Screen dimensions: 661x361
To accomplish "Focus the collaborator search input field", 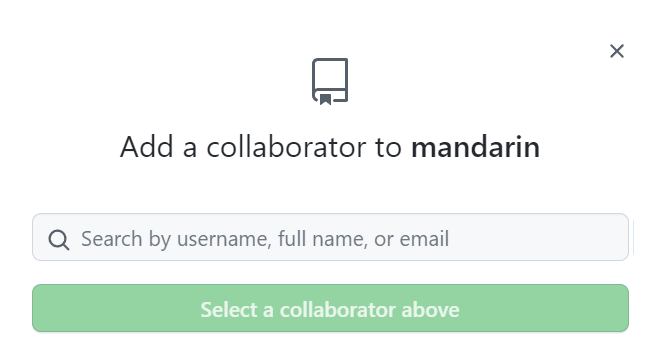I will click(x=330, y=237).
